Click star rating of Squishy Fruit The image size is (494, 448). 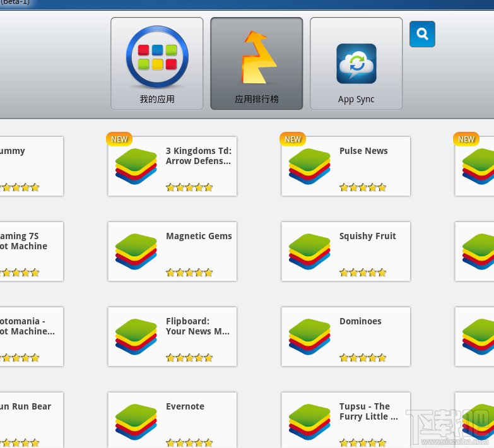363,273
